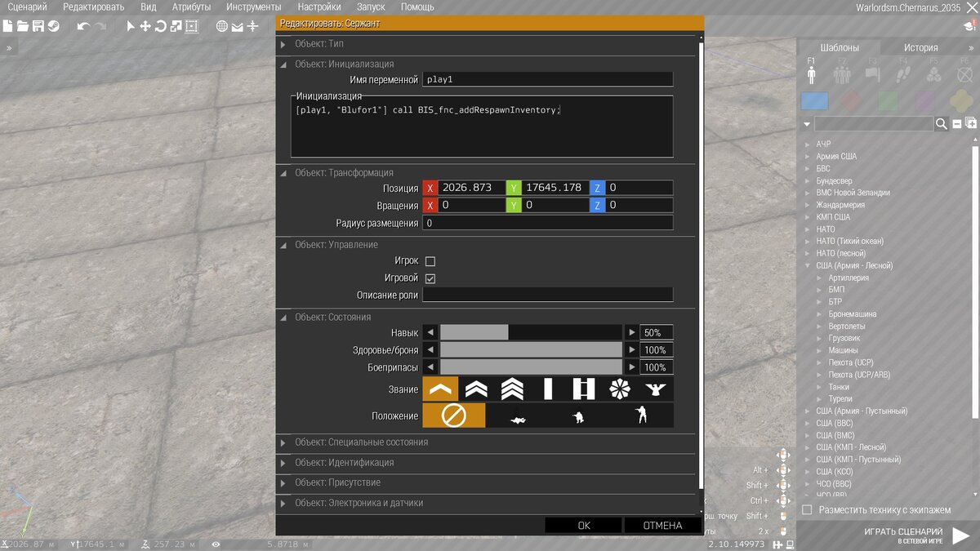This screenshot has height=551, width=980.
Task: Create a new scenario with the blank page icon
Action: (8, 26)
